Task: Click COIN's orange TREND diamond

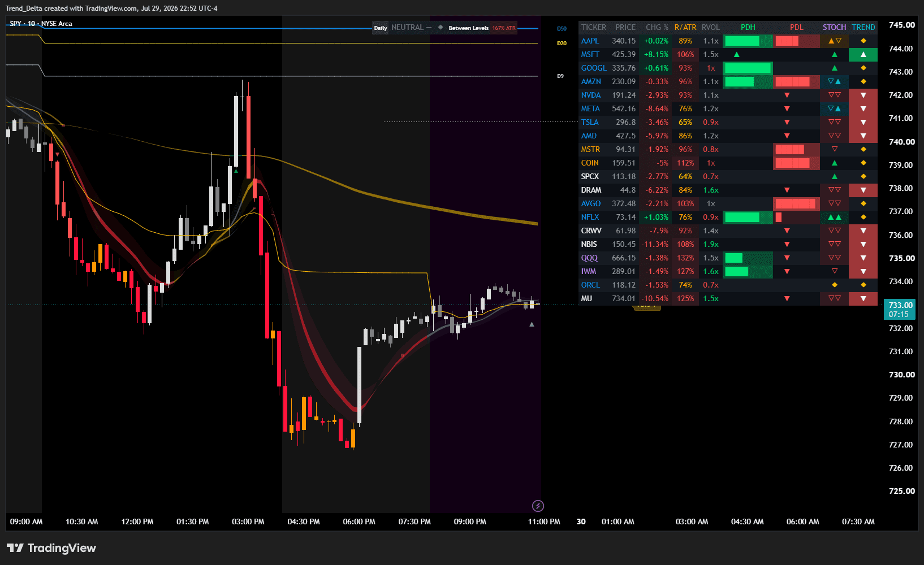Action: tap(863, 163)
